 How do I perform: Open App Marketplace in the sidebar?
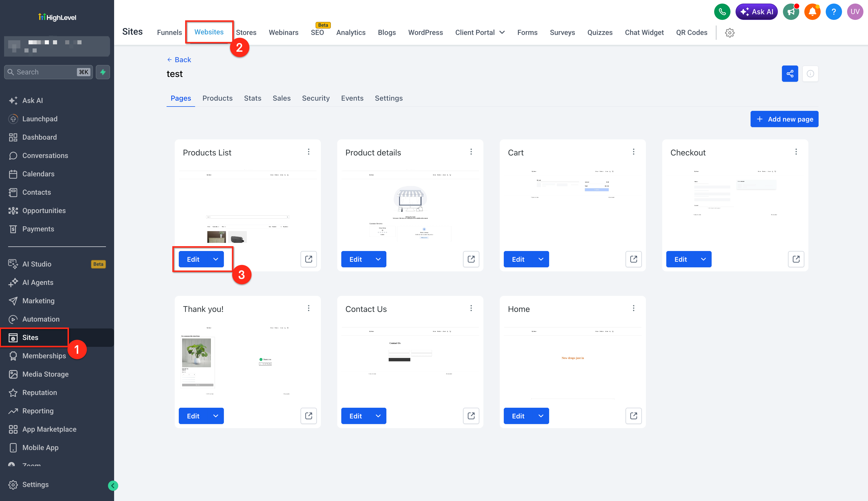click(x=49, y=429)
